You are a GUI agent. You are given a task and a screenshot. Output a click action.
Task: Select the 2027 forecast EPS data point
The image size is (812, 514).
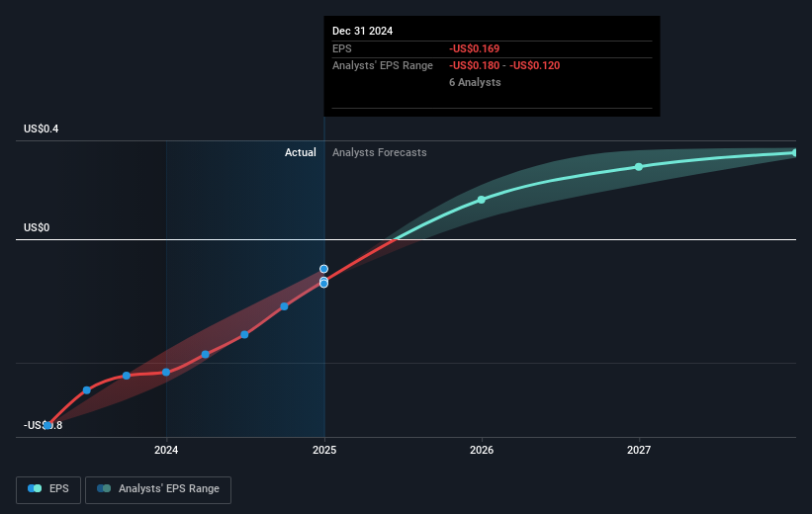coord(639,167)
